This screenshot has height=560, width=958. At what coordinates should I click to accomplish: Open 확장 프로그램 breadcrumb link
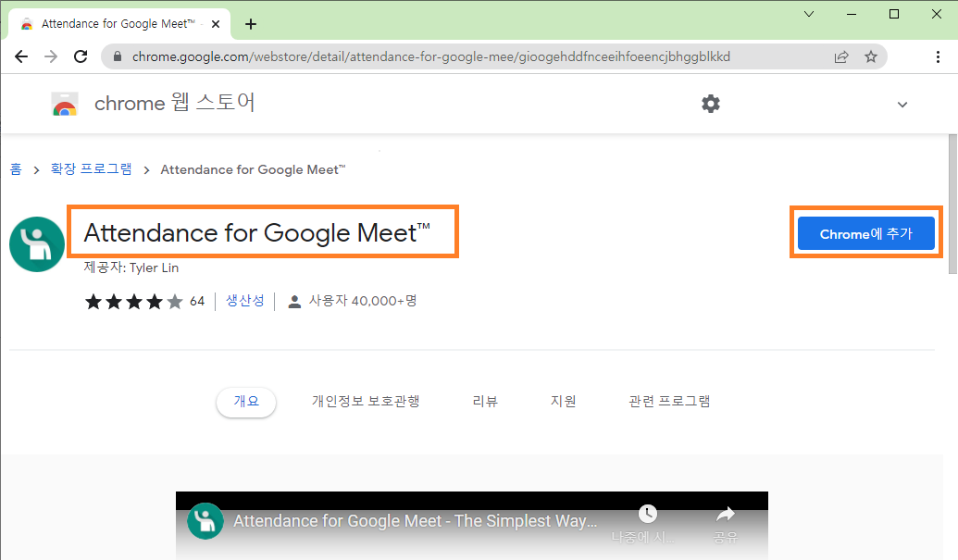point(91,169)
